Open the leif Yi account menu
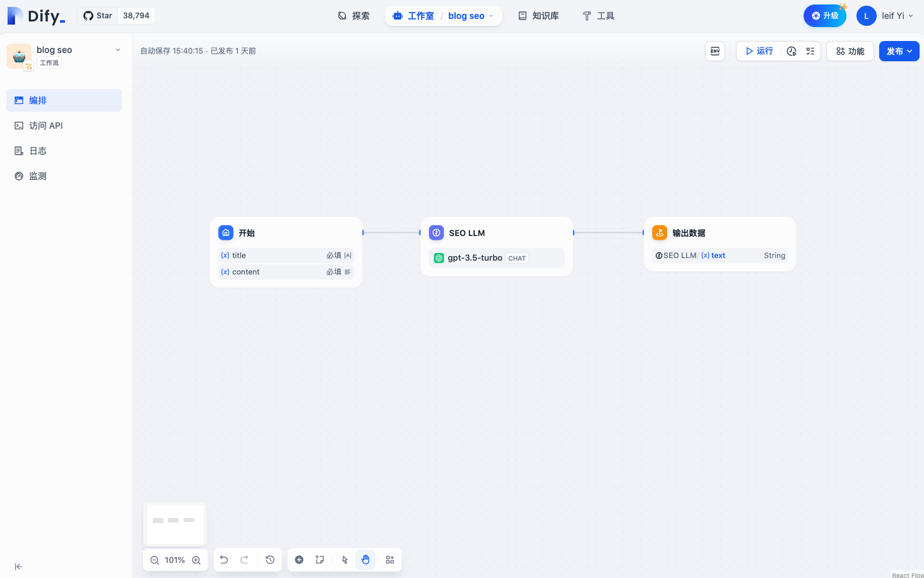This screenshot has height=578, width=924. [885, 16]
